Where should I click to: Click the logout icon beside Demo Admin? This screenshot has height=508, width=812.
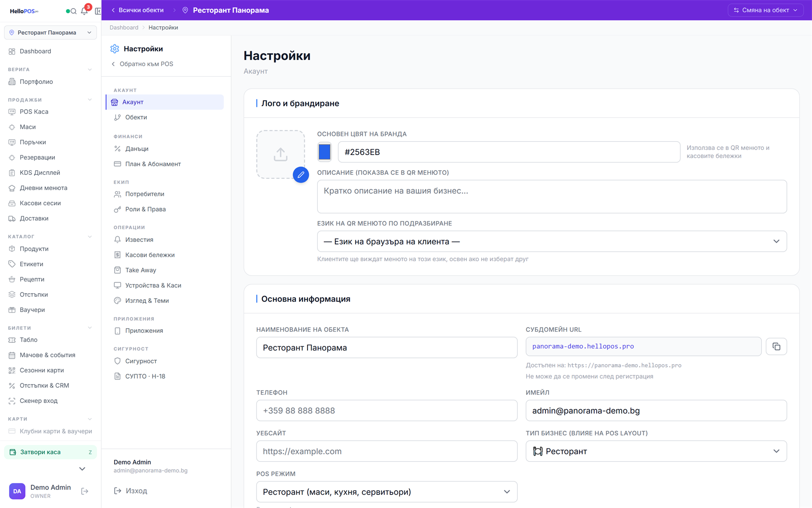85,491
